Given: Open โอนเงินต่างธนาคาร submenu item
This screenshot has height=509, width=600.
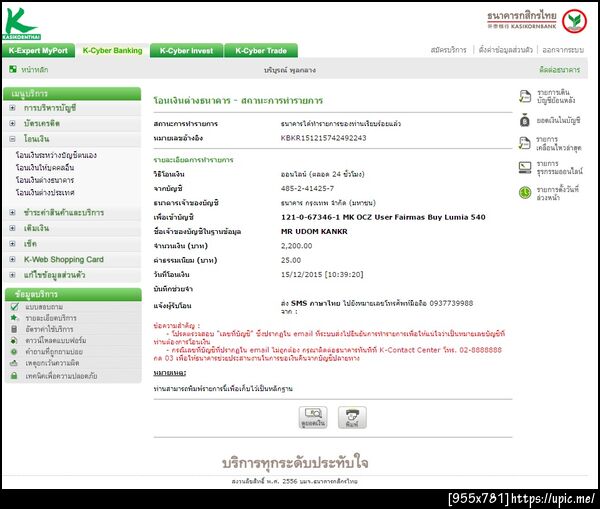Looking at the screenshot, I should tap(45, 180).
